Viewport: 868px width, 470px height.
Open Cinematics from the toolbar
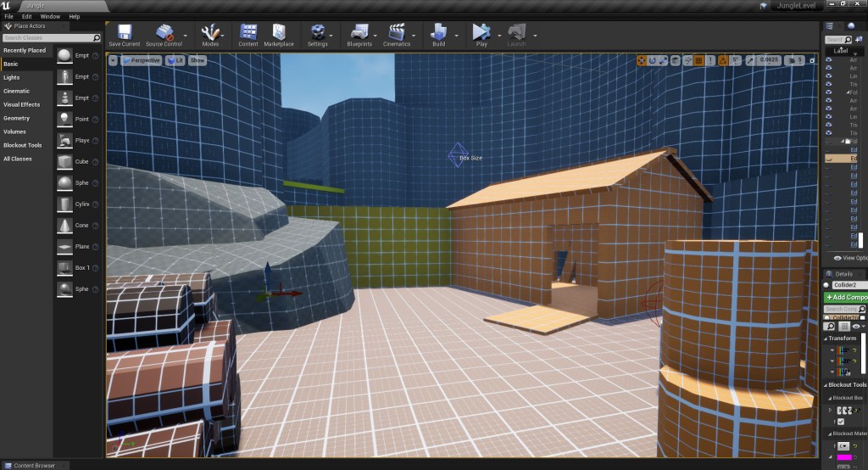tap(395, 33)
